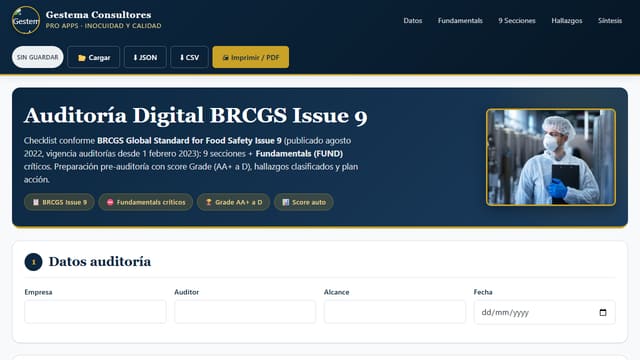Click the PRO APPS · INOCUIDAD Y CALIDAD tagline
This screenshot has height=360, width=640.
tap(103, 26)
